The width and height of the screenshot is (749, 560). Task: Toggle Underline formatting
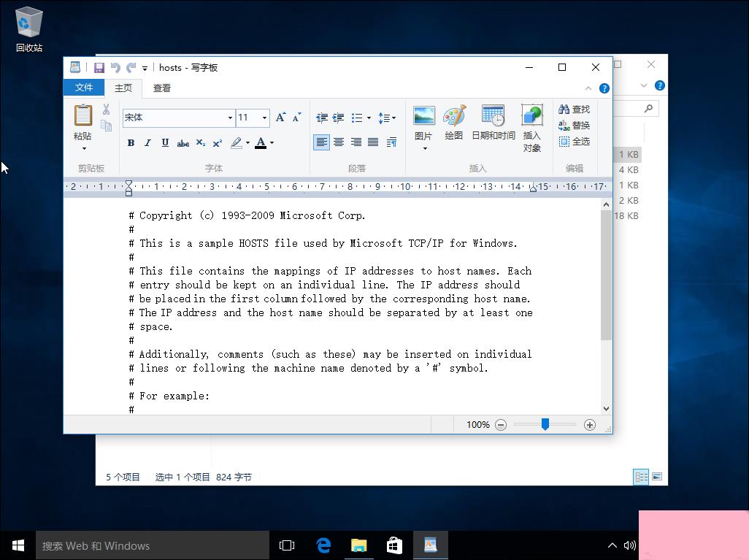(165, 142)
